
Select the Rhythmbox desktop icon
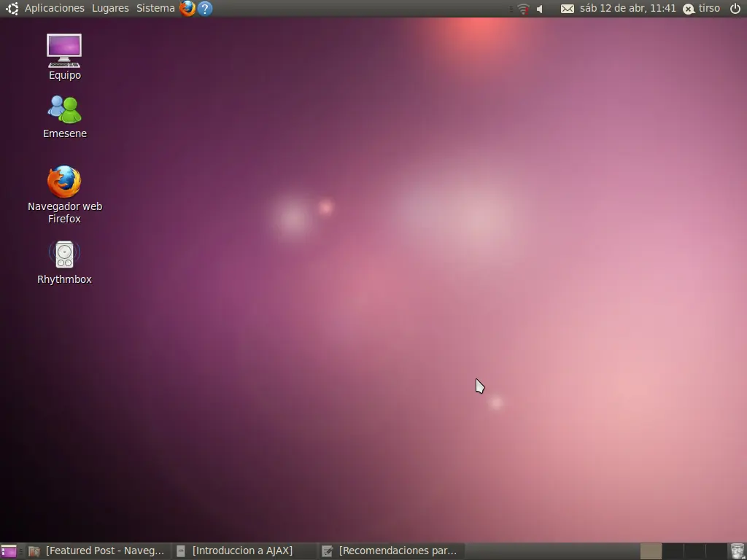(64, 262)
